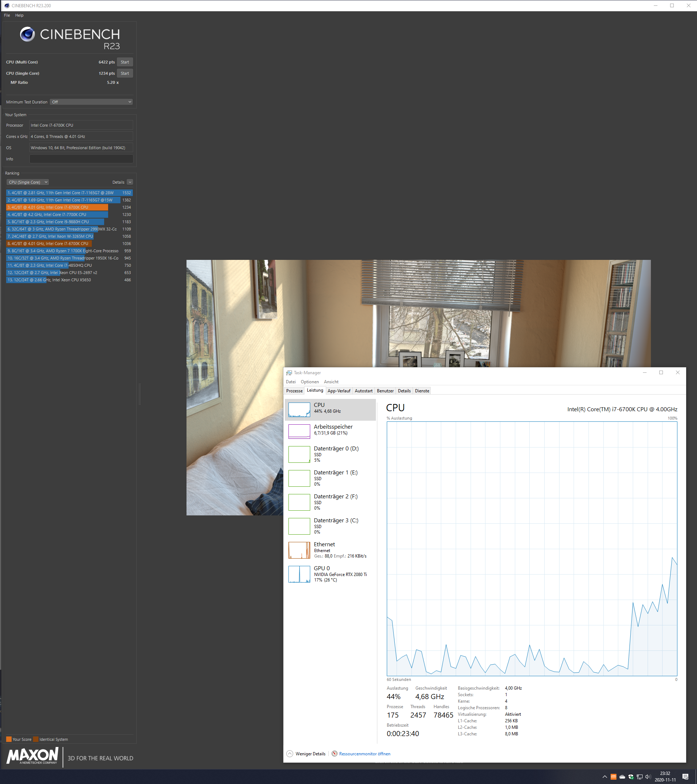Switch to the Prozesse tab
Screen dimensions: 697x784
pyautogui.click(x=295, y=391)
